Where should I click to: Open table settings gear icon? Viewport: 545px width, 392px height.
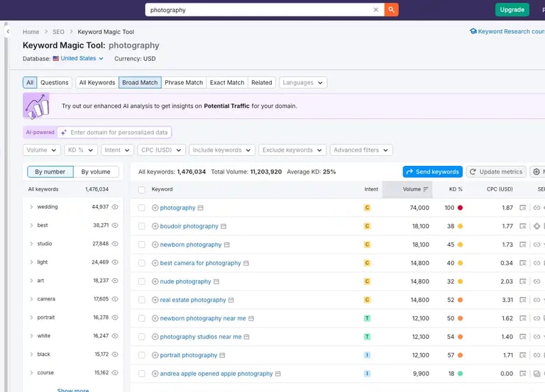536,172
